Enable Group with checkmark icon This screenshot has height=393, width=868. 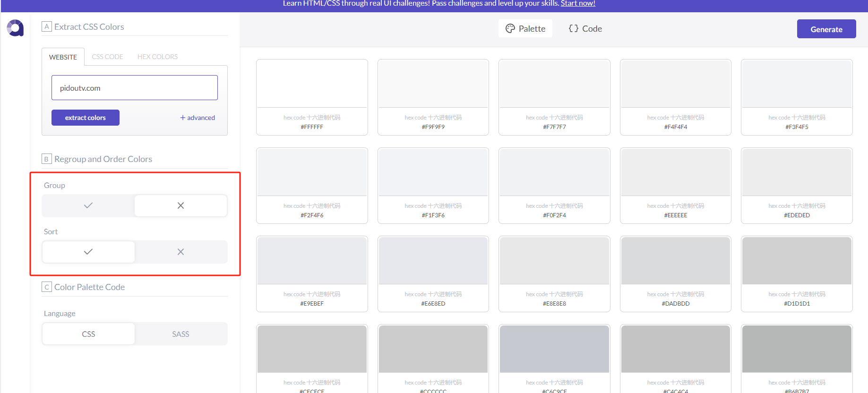tap(88, 205)
